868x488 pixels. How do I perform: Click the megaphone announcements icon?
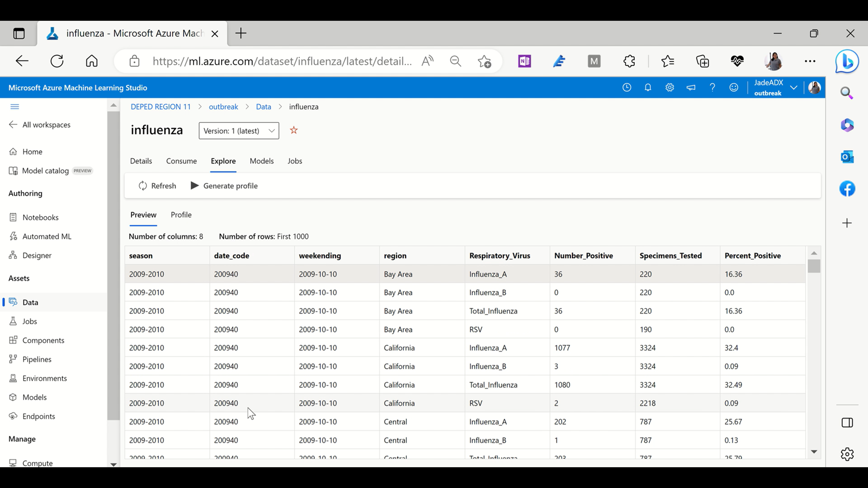691,88
